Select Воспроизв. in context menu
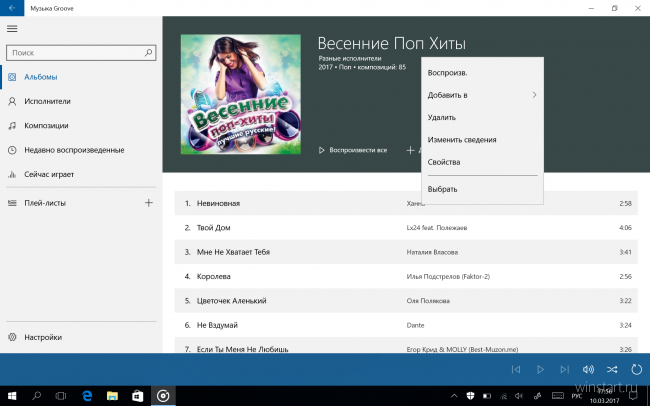This screenshot has width=650, height=406. (482, 73)
